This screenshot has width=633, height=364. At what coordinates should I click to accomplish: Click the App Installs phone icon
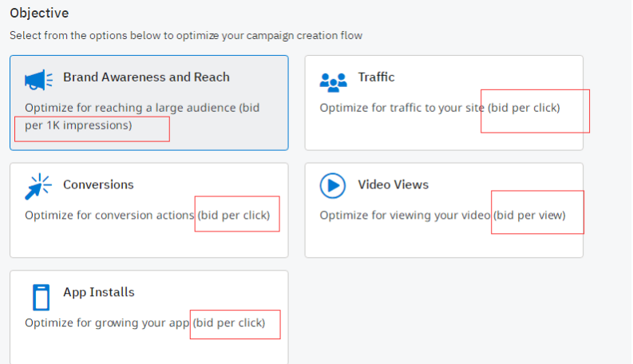point(41,296)
